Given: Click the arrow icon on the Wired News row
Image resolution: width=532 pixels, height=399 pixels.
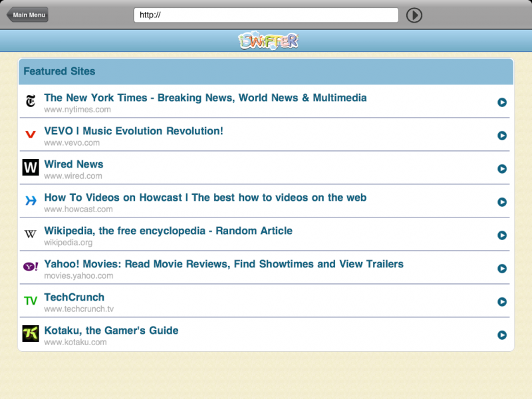Looking at the screenshot, I should coord(502,169).
